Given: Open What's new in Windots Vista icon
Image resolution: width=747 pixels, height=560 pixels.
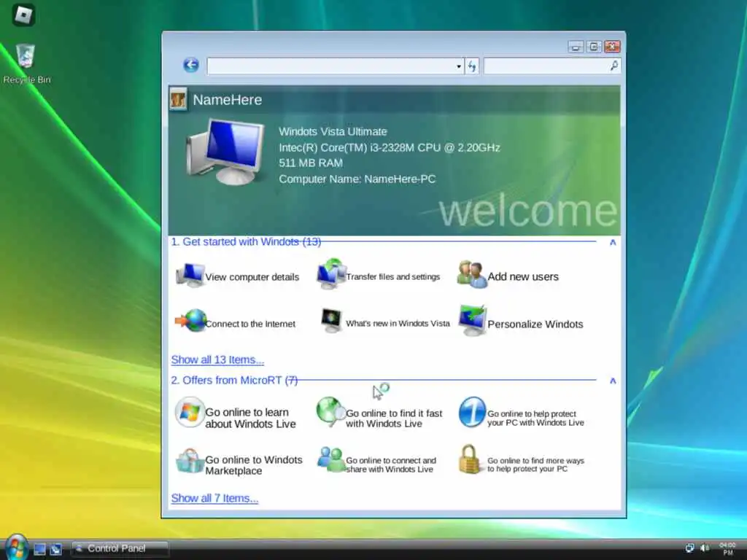Looking at the screenshot, I should (x=332, y=321).
